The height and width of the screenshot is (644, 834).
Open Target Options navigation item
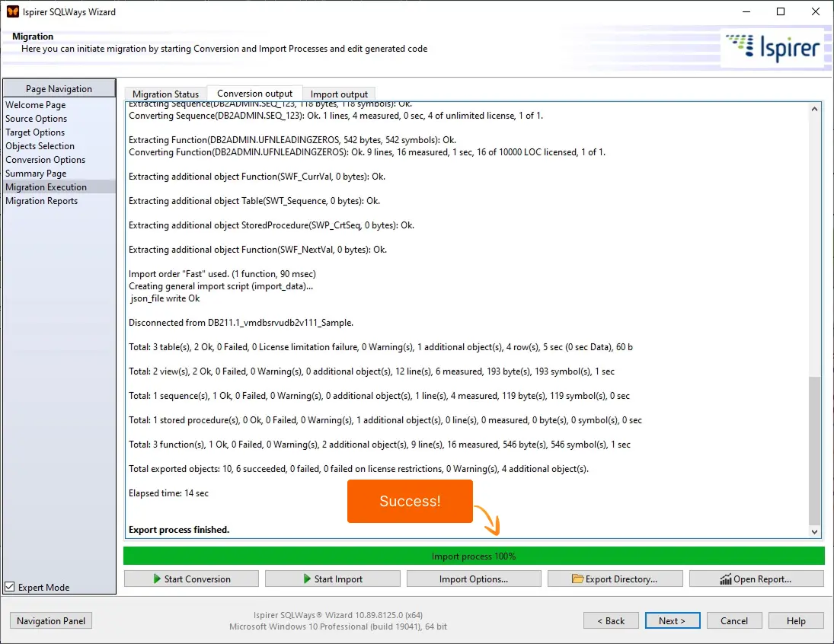pos(35,132)
